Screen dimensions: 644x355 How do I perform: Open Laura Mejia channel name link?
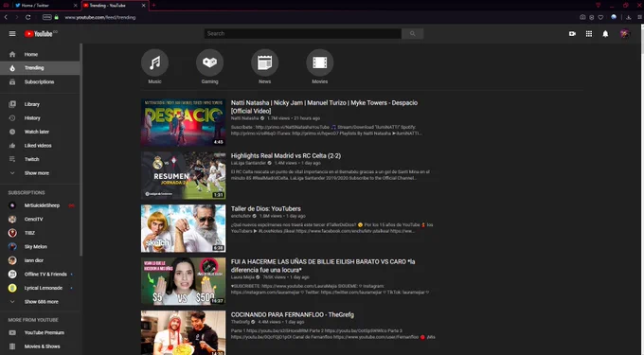pos(242,277)
